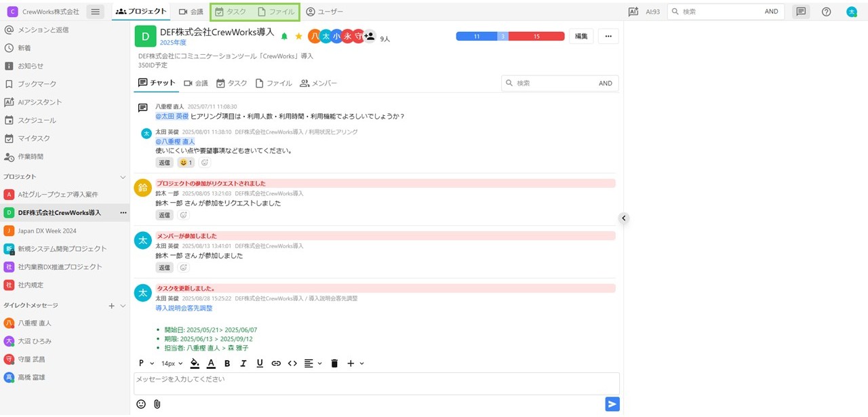This screenshot has height=417, width=868.
Task: Insert a link via editor toolbar
Action: point(276,363)
